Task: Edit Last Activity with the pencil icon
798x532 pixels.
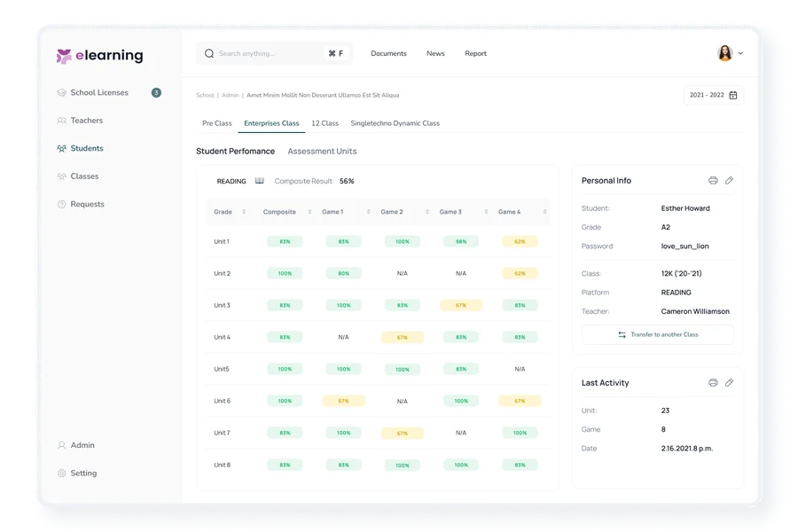Action: 730,383
